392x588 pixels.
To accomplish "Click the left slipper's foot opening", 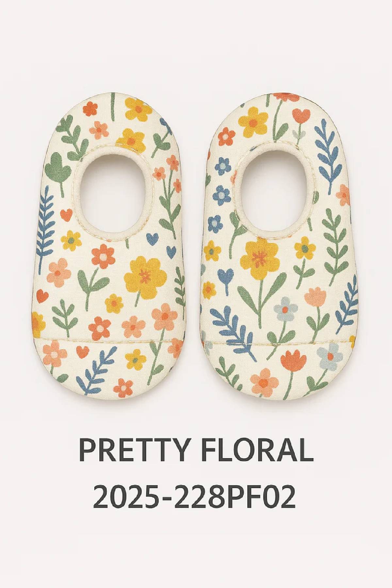I will [x=114, y=190].
